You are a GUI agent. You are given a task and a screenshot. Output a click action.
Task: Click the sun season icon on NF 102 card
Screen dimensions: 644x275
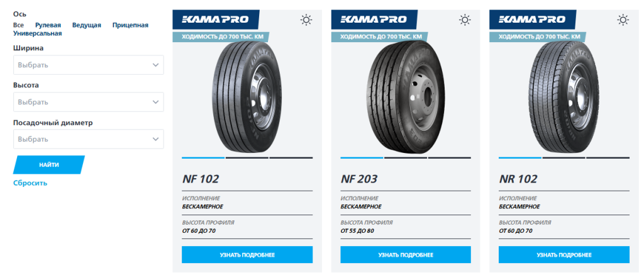point(306,20)
